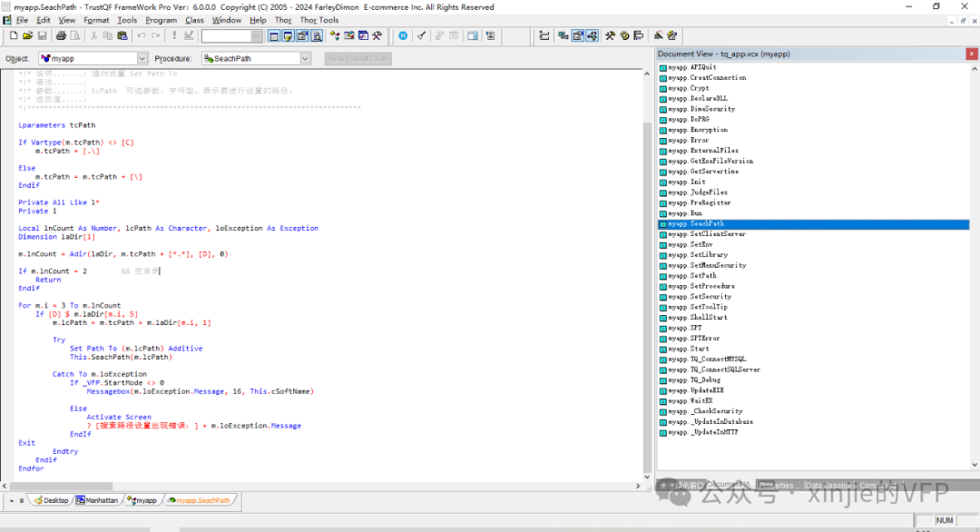Click the code editor vertical scrollbar thumb
The height and width of the screenshot is (532, 980).
647,298
